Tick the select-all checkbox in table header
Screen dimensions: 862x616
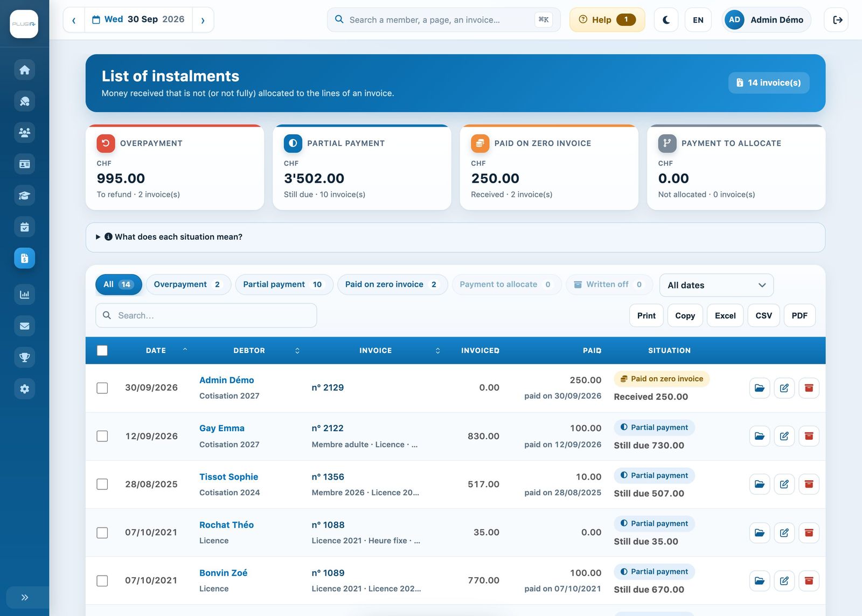coord(102,350)
